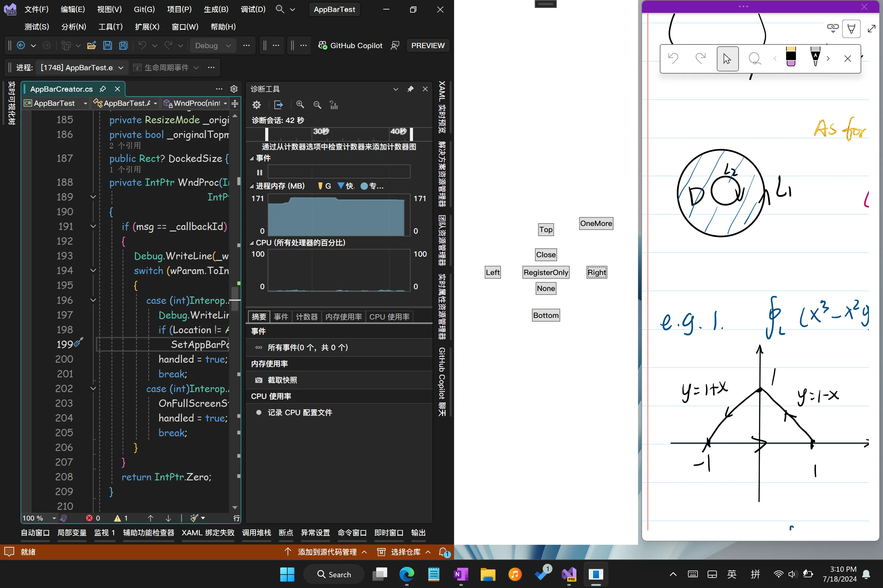Open OneNote from the taskbar
The height and width of the screenshot is (588, 883).
click(x=461, y=574)
